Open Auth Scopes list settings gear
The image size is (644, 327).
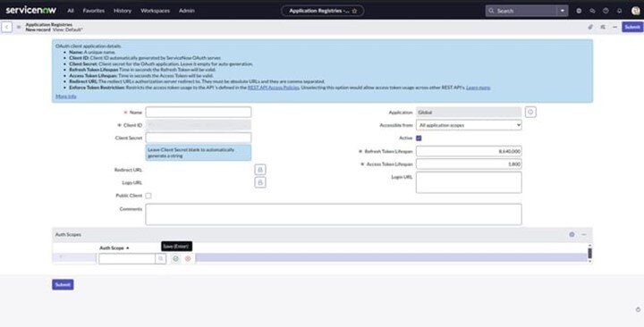pyautogui.click(x=572, y=235)
